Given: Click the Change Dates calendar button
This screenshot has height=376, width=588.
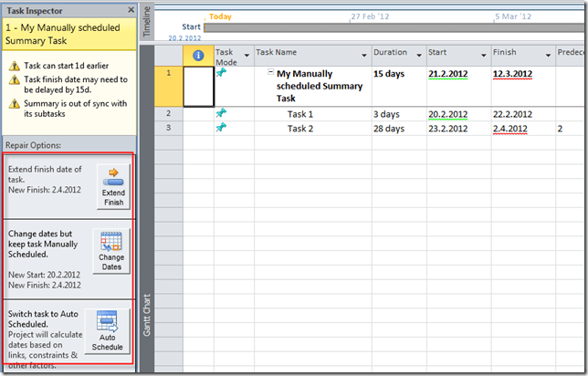Looking at the screenshot, I should [111, 252].
